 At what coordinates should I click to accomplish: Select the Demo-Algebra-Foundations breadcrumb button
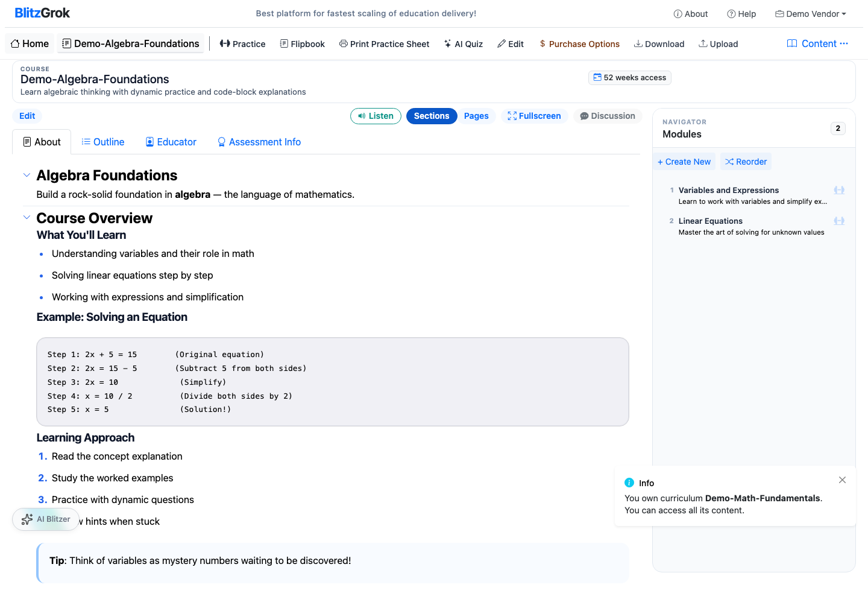tap(131, 43)
